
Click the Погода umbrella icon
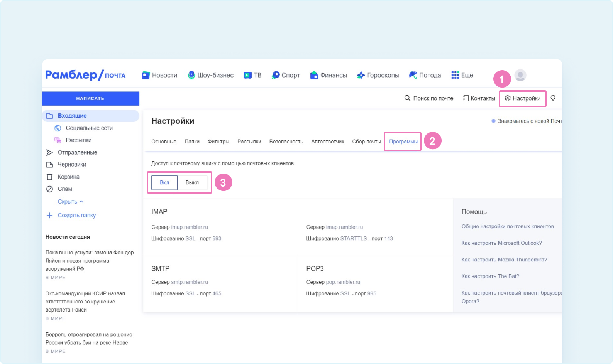[x=413, y=75]
